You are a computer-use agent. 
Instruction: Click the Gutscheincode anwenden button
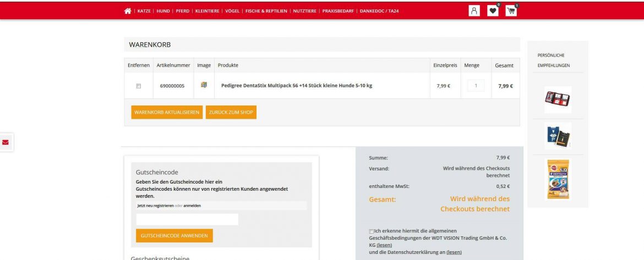tap(174, 236)
